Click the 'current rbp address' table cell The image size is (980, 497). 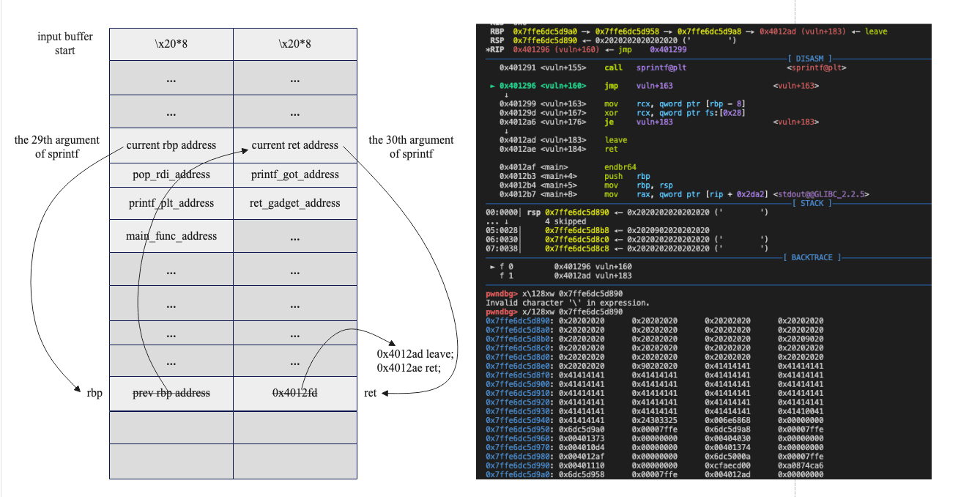pos(171,145)
